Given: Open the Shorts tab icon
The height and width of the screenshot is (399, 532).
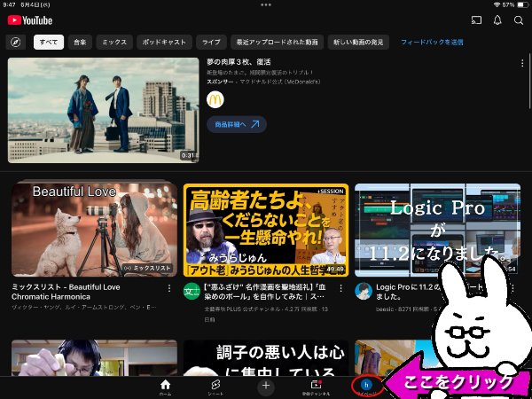Looking at the screenshot, I should (x=215, y=387).
